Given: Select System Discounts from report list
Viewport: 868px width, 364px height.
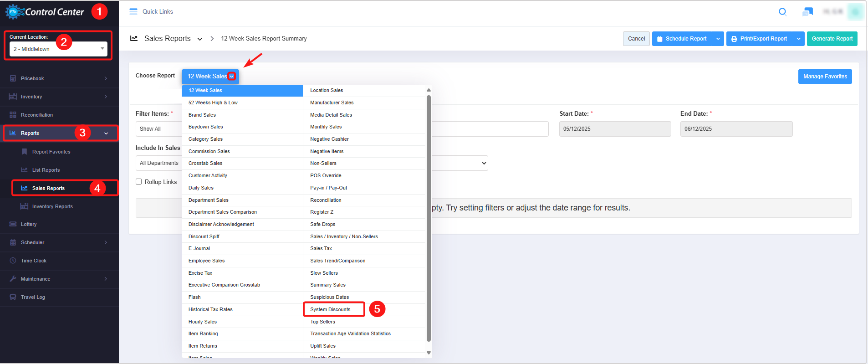Looking at the screenshot, I should 330,309.
